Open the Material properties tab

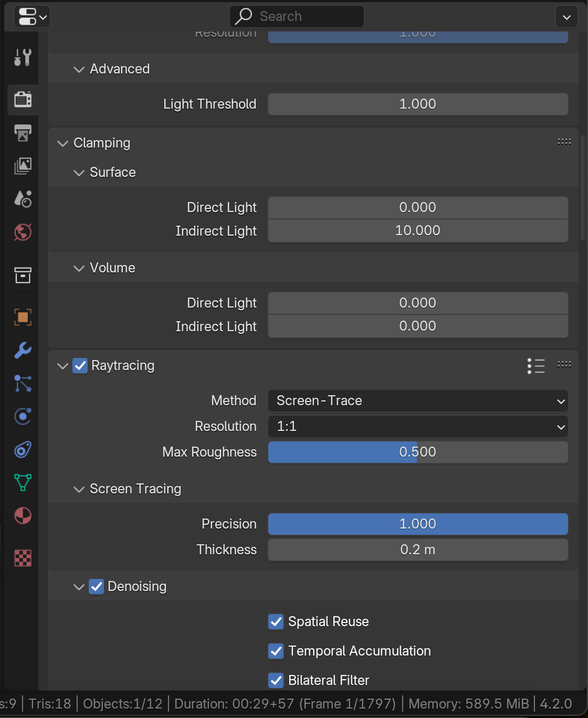[23, 516]
